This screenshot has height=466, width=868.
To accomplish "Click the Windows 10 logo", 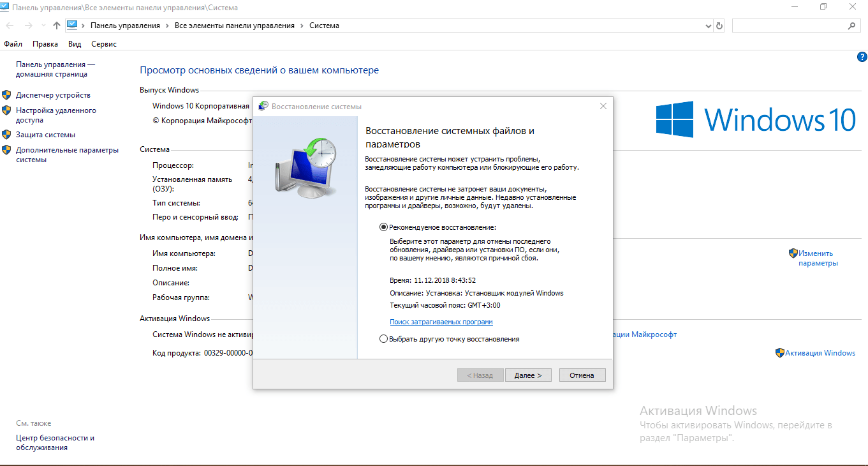I will tap(756, 119).
